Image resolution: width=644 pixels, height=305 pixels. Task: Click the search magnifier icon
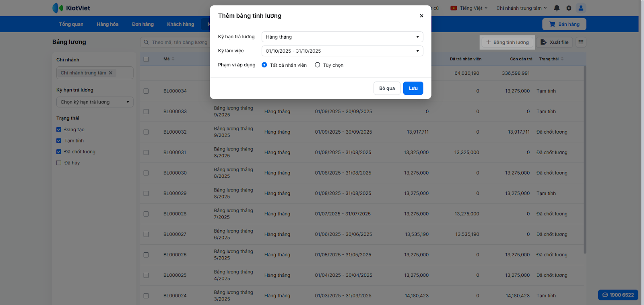[x=147, y=42]
